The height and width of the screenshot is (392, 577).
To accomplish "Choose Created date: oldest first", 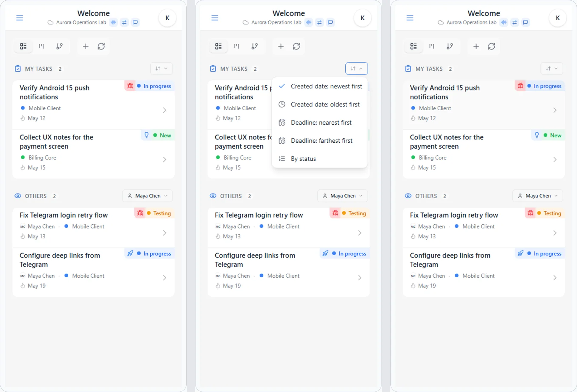I will 320,105.
